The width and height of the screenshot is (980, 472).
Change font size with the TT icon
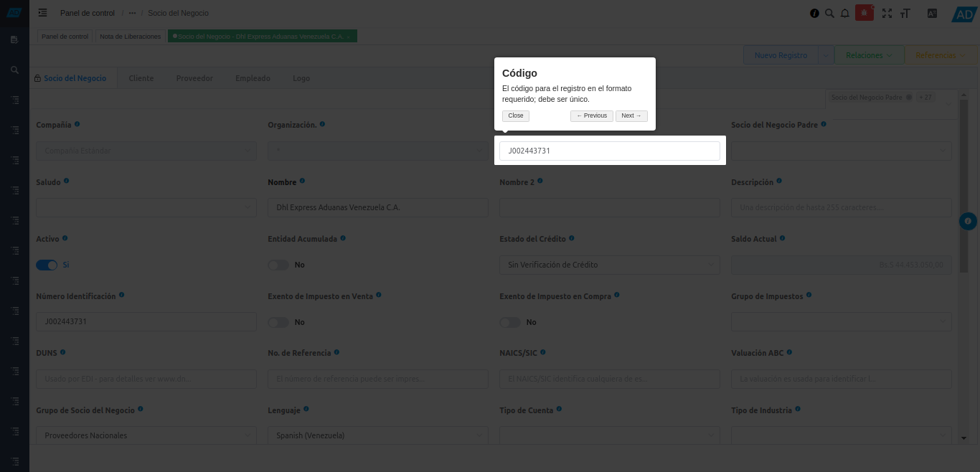(905, 13)
